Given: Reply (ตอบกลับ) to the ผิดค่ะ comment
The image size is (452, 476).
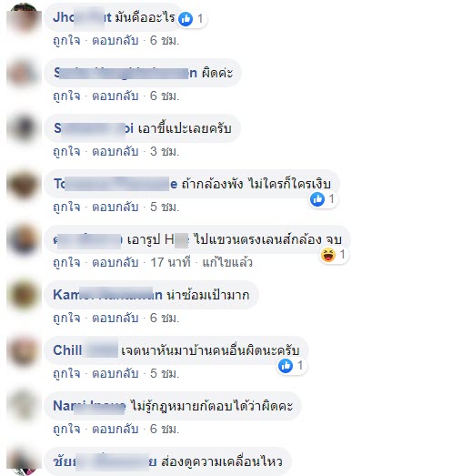Looking at the screenshot, I should pyautogui.click(x=116, y=96).
